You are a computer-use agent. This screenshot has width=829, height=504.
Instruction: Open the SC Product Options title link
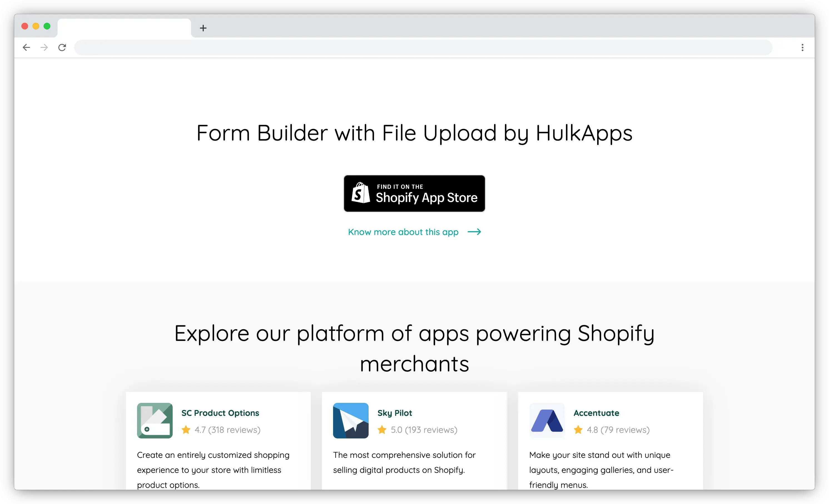click(220, 413)
